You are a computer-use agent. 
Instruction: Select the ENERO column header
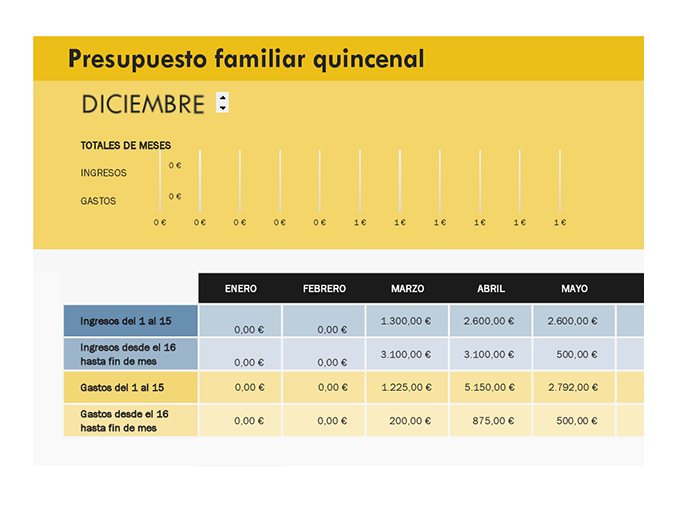[241, 288]
